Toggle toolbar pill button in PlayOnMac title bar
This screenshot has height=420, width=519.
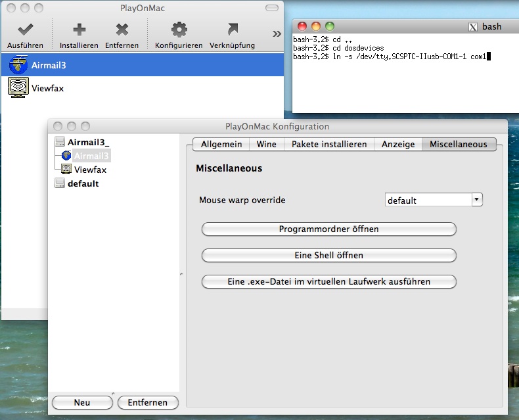point(272,8)
